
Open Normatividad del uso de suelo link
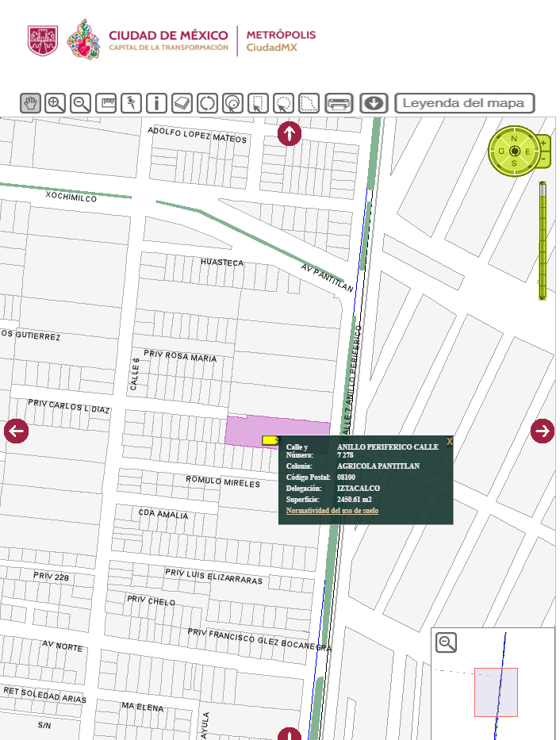click(332, 511)
